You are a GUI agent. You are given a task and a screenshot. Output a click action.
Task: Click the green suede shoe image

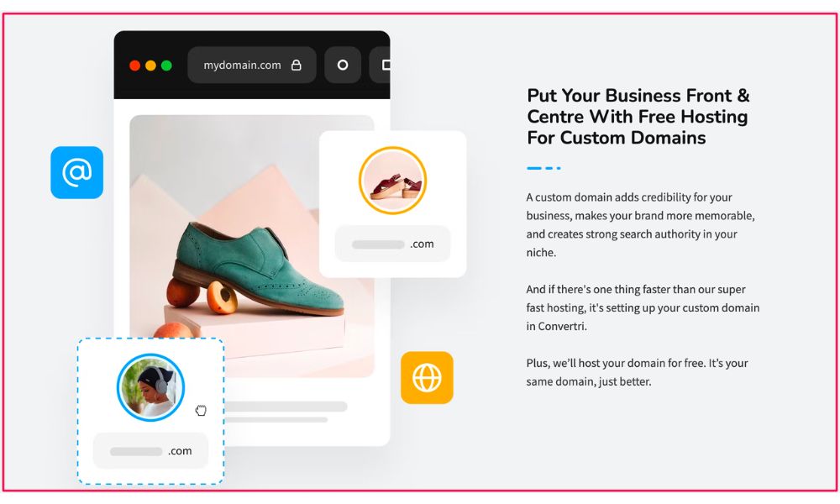[252, 246]
